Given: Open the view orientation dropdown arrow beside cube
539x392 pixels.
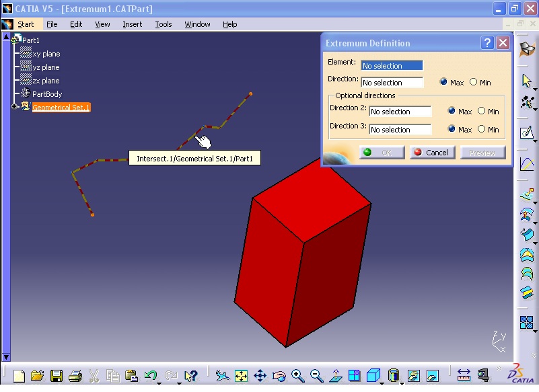Looking at the screenshot, I should [382, 383].
